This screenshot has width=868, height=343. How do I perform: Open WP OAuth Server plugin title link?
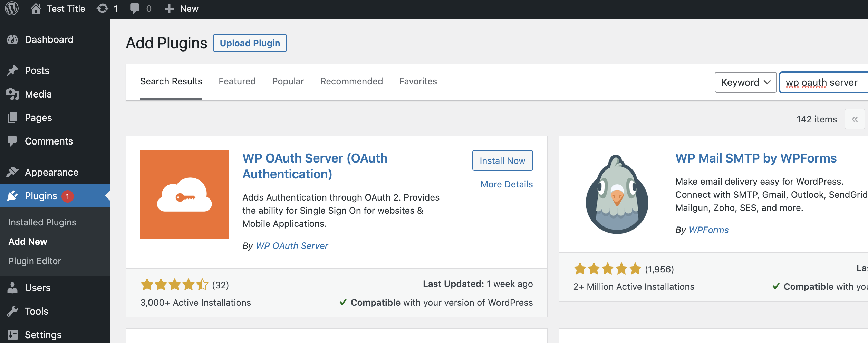click(315, 166)
